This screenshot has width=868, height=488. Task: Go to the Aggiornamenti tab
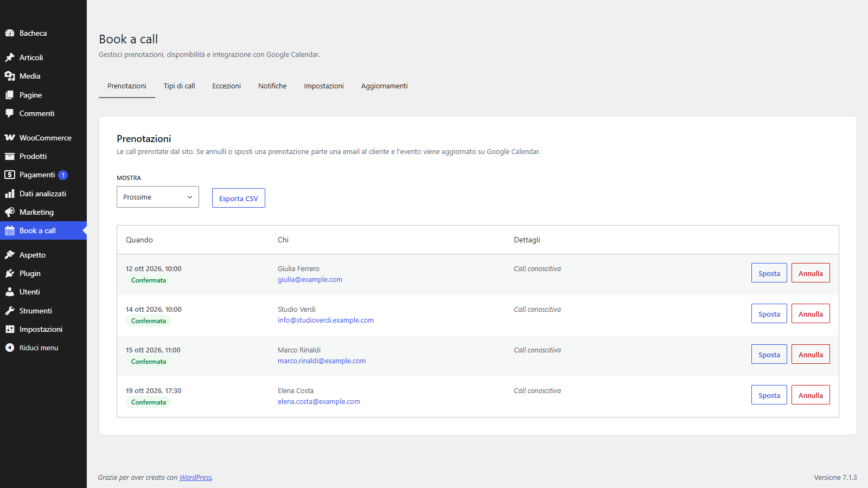click(385, 86)
